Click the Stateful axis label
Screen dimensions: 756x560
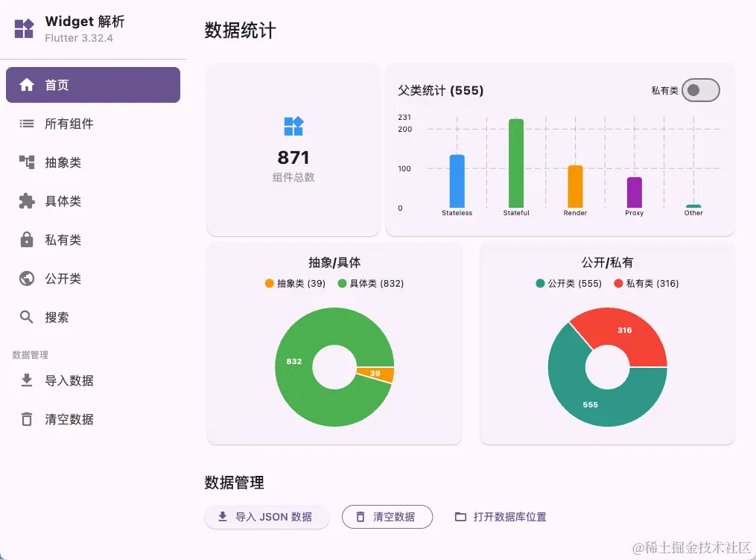click(516, 213)
